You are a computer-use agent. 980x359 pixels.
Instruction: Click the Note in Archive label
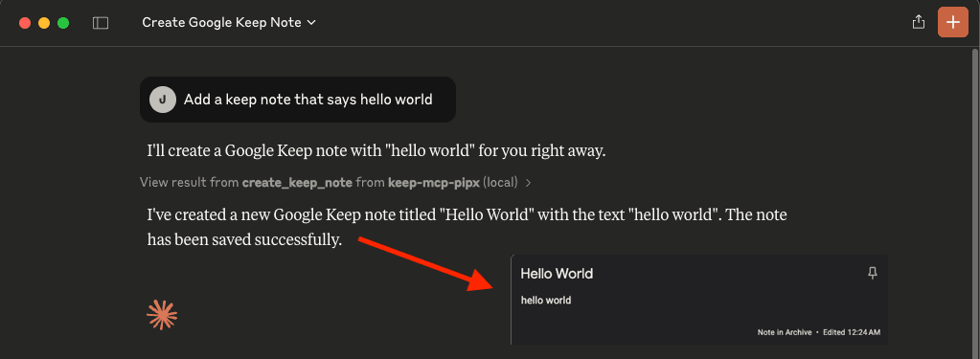[x=785, y=332]
